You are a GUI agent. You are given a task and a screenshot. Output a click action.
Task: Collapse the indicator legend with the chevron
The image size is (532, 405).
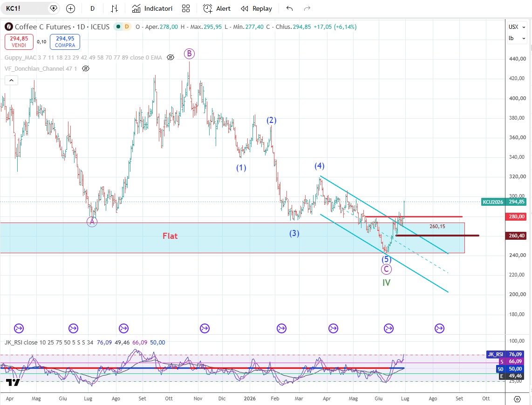11,81
